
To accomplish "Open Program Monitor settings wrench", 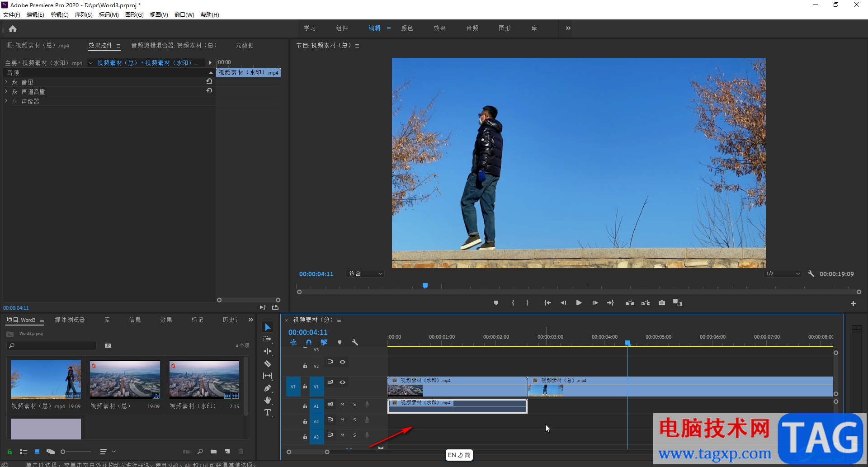I will 811,274.
